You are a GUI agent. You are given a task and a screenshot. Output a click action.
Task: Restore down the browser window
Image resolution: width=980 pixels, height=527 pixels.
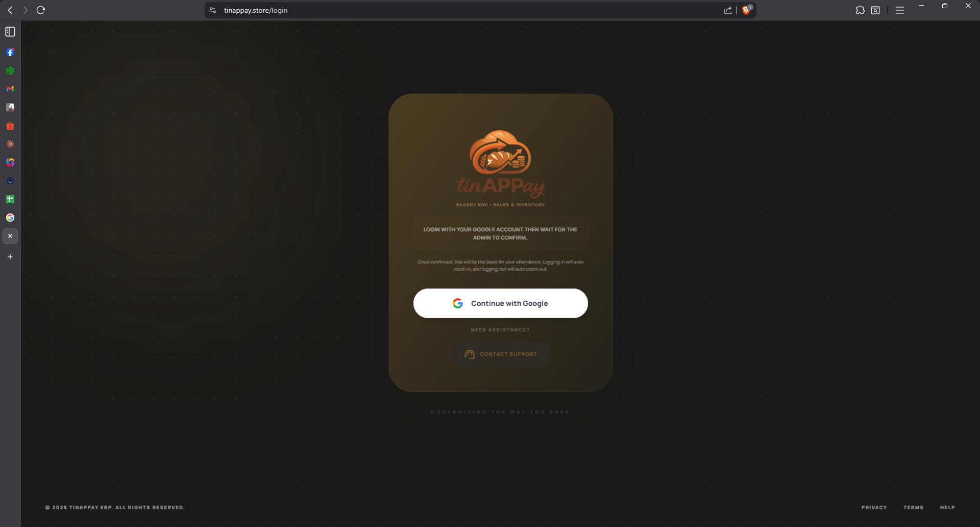coord(945,6)
